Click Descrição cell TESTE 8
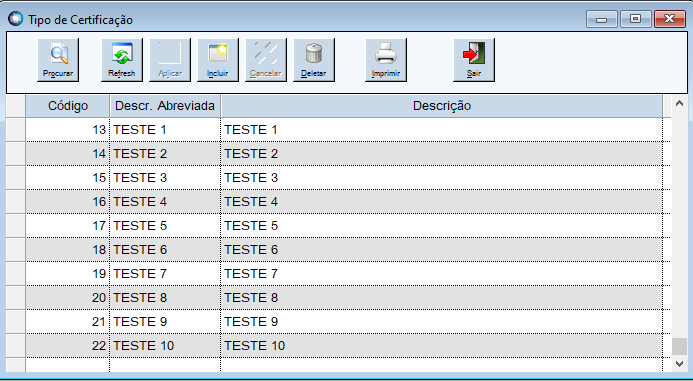This screenshot has width=693, height=381. coord(442,297)
